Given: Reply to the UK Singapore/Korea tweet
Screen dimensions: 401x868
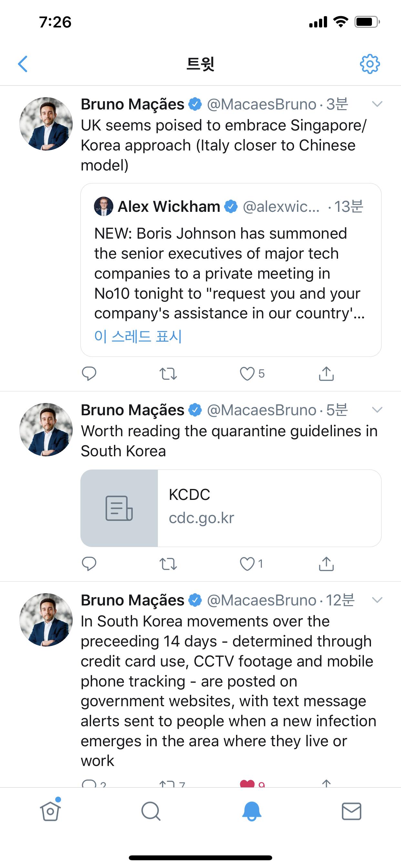Looking at the screenshot, I should (x=89, y=373).
